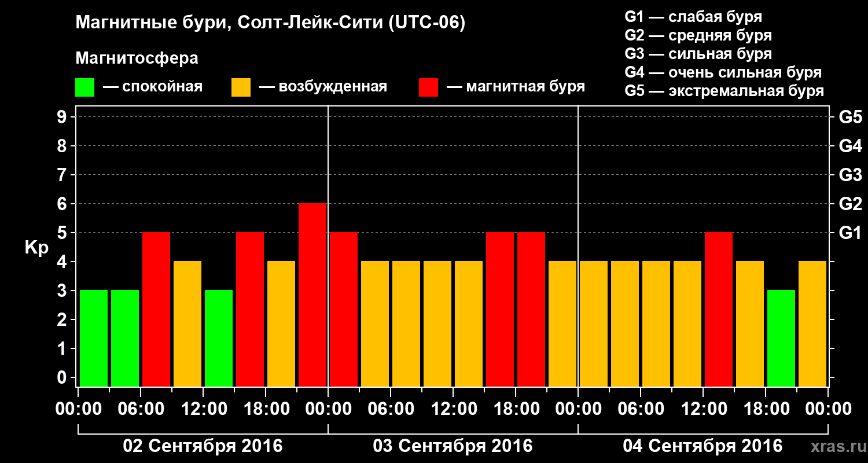The image size is (868, 463).
Task: Click the 'G1' right-axis label
Action: pyautogui.click(x=850, y=233)
